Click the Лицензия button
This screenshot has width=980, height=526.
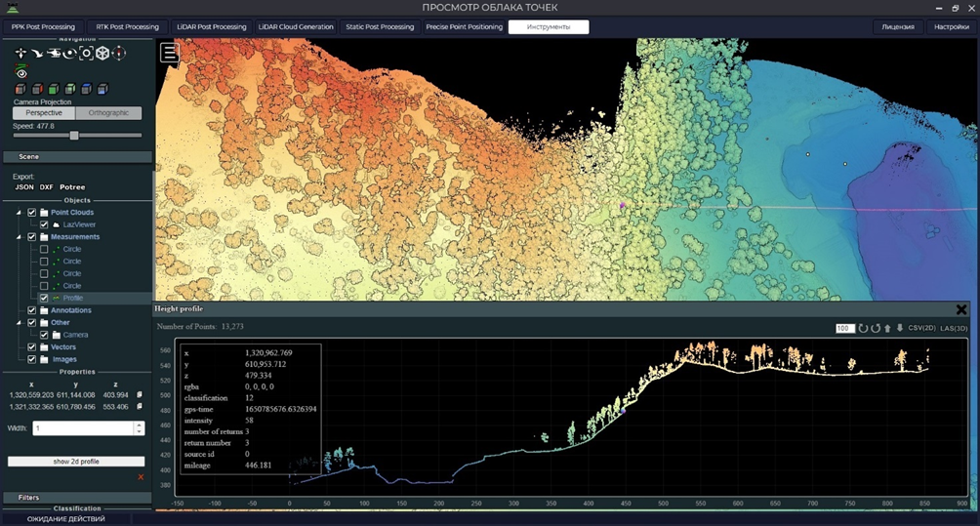point(898,27)
